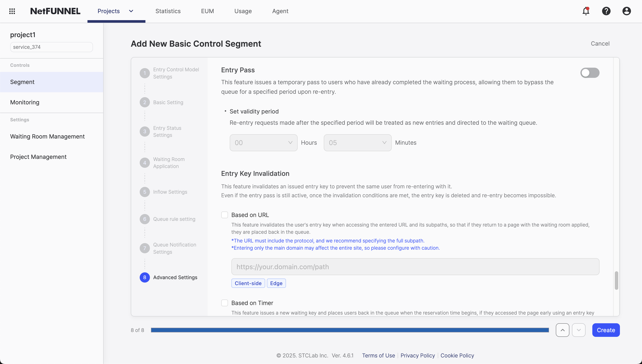Click the 8 of 8 progress bar
The width and height of the screenshot is (642, 364).
[x=349, y=330]
